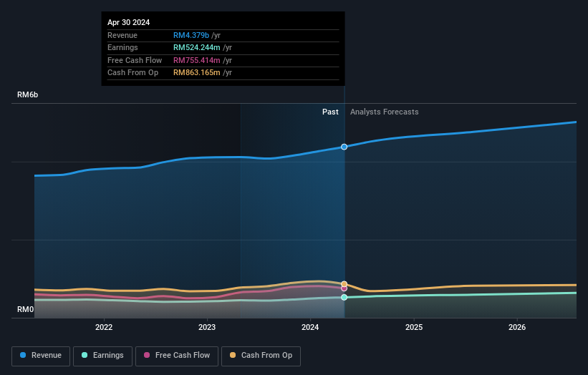Viewport: 588px width, 375px height.
Task: Click the RM0 y-axis label
Action: (x=26, y=309)
